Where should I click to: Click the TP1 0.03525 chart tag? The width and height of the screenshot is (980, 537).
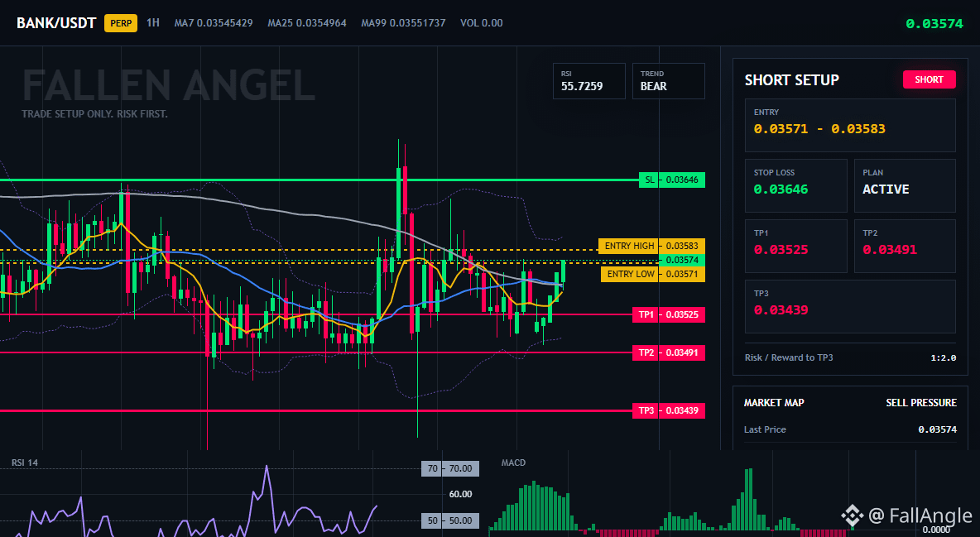point(668,314)
